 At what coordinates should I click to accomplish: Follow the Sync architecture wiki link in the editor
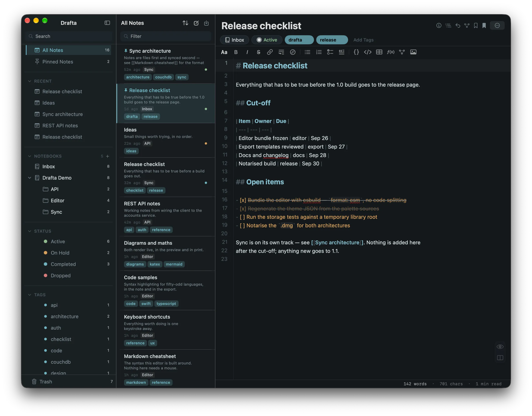pos(337,243)
